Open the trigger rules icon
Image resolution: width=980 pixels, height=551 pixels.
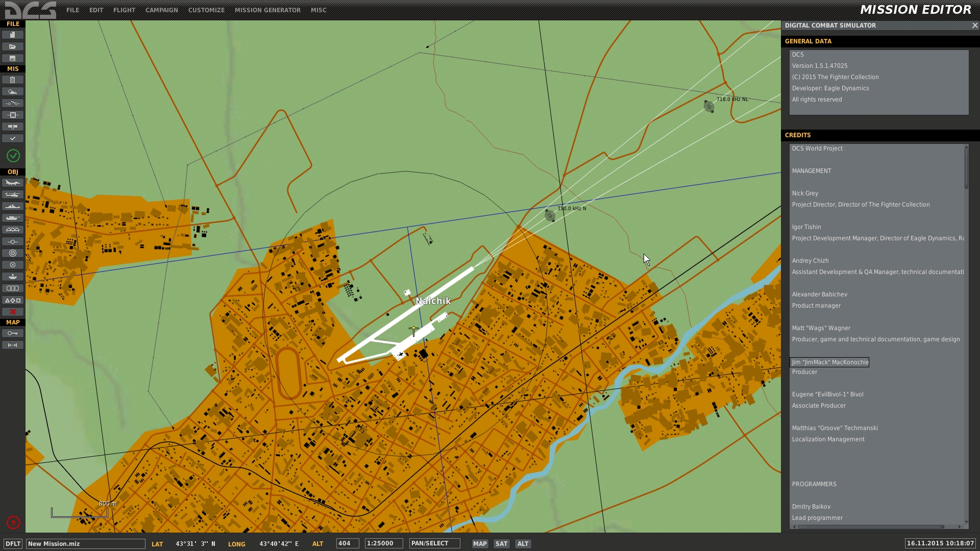13,103
